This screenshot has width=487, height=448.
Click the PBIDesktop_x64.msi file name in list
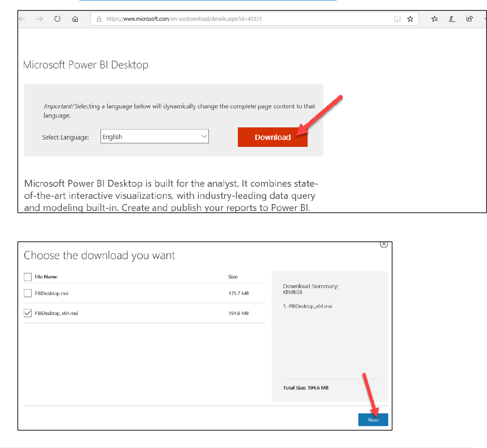coord(56,313)
